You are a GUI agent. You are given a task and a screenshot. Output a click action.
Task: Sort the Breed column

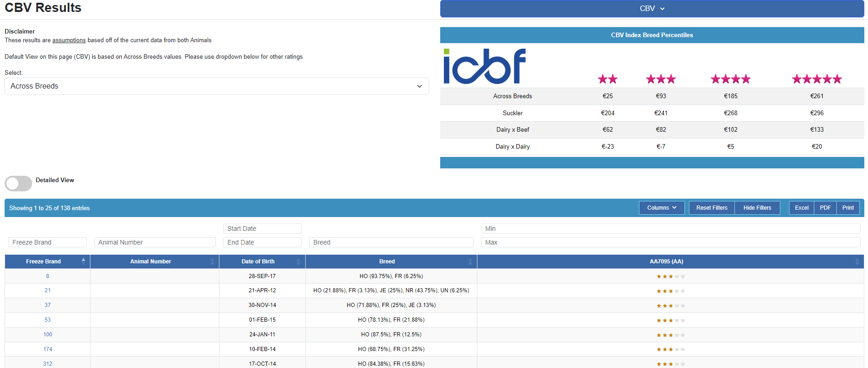click(470, 262)
